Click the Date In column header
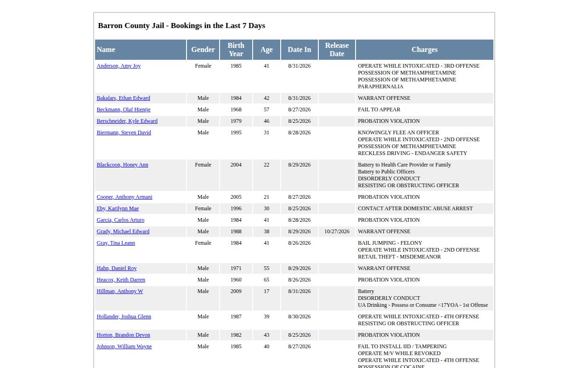 click(300, 50)
